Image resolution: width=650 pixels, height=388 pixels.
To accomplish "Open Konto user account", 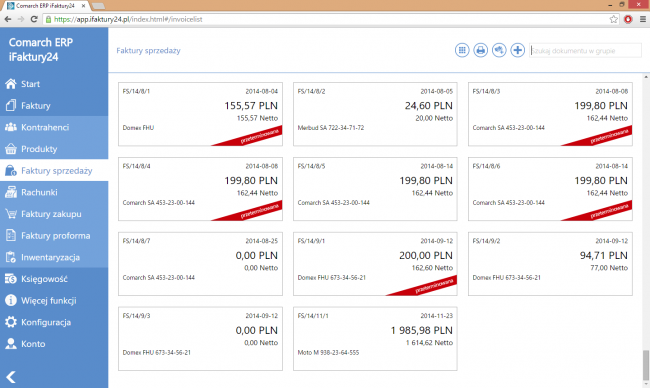I will pos(54,344).
